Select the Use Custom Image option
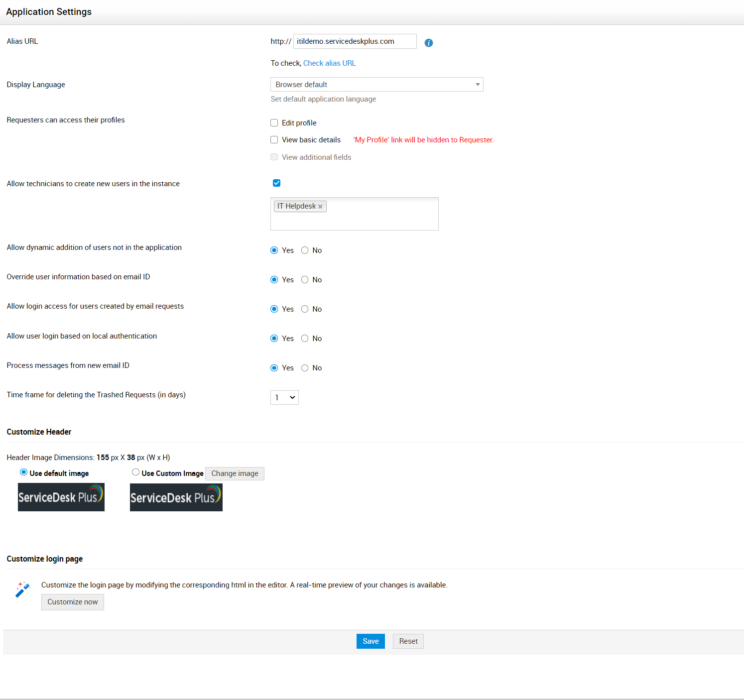 click(x=135, y=472)
